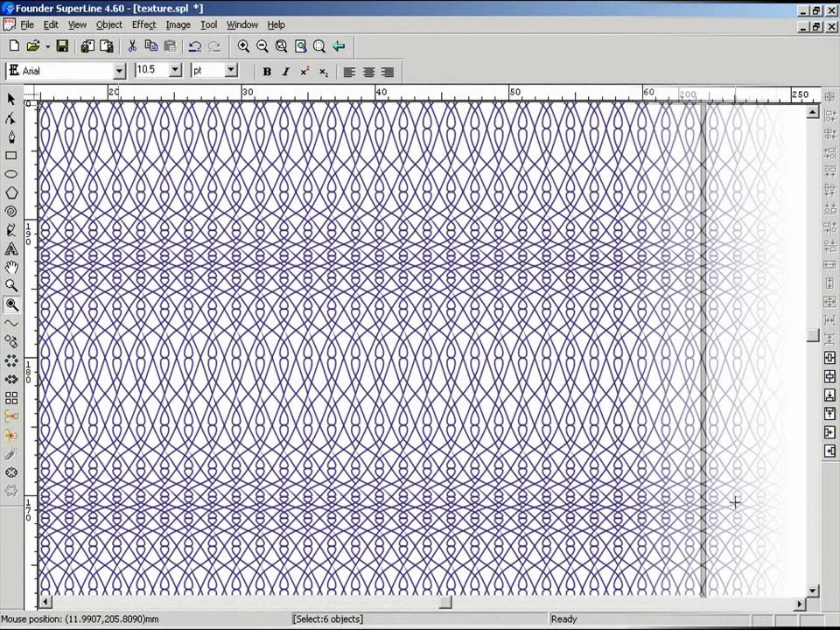Create a new document with the blank page icon
The width and height of the screenshot is (840, 630).
[x=15, y=46]
